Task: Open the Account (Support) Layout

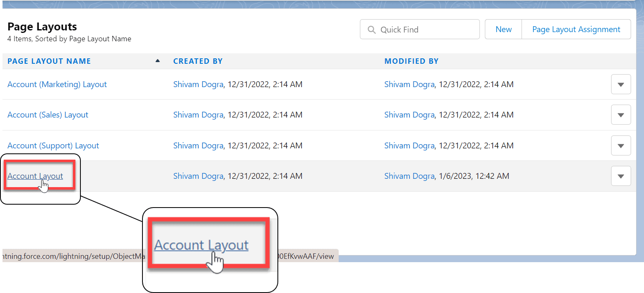Action: point(53,145)
